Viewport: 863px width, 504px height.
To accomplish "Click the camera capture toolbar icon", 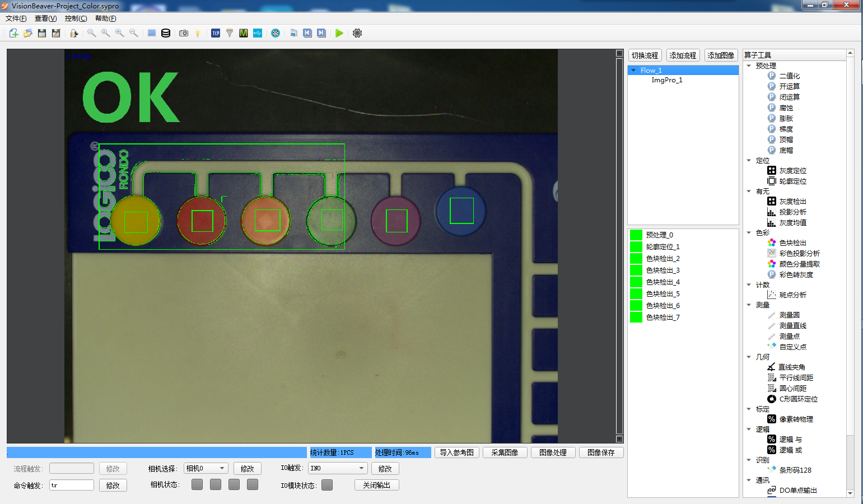I will pyautogui.click(x=184, y=33).
